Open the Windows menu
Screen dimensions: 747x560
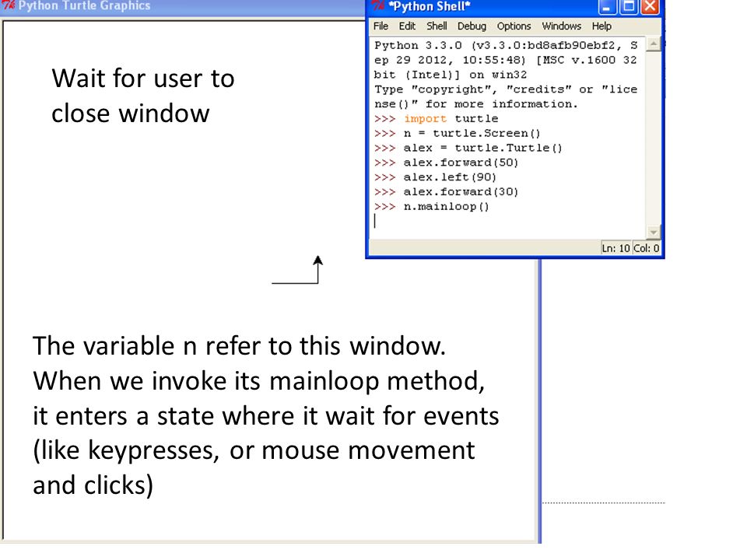(561, 26)
